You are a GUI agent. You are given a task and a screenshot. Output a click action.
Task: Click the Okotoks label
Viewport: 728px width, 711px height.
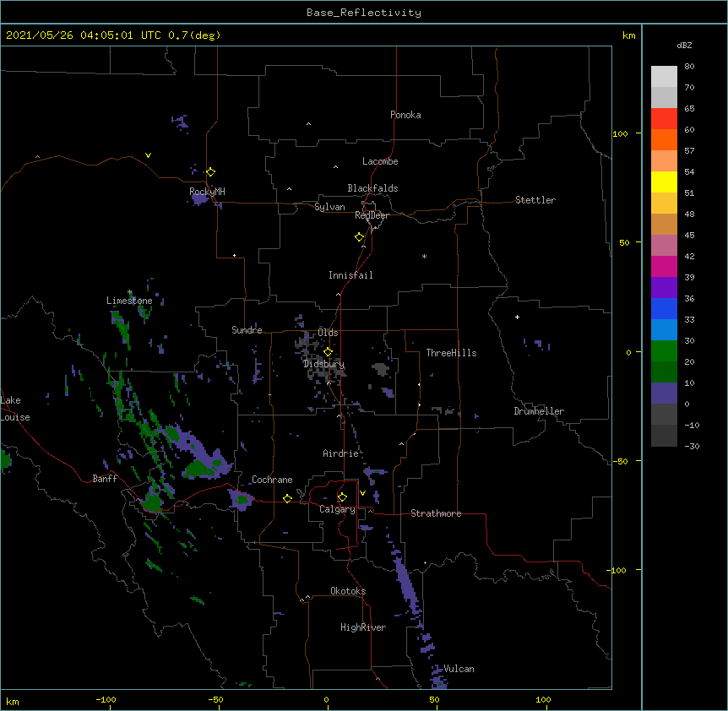point(348,591)
